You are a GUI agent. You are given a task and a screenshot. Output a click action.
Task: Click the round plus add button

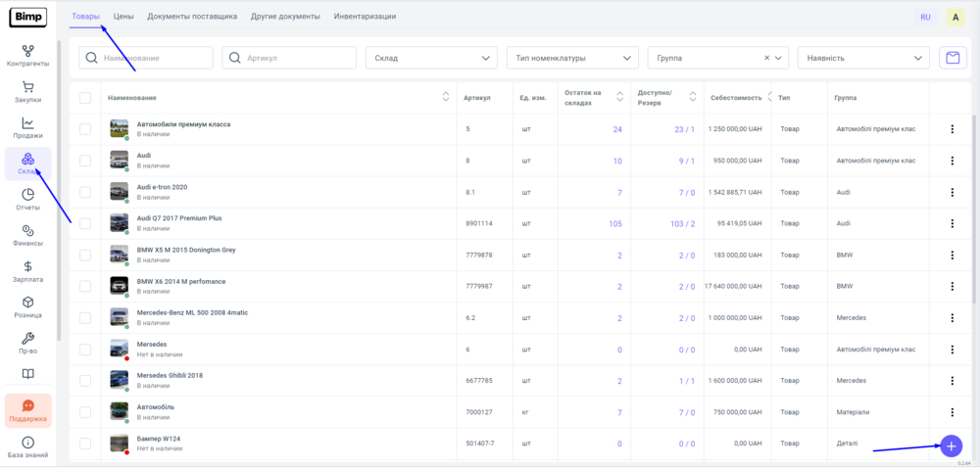coord(951,445)
